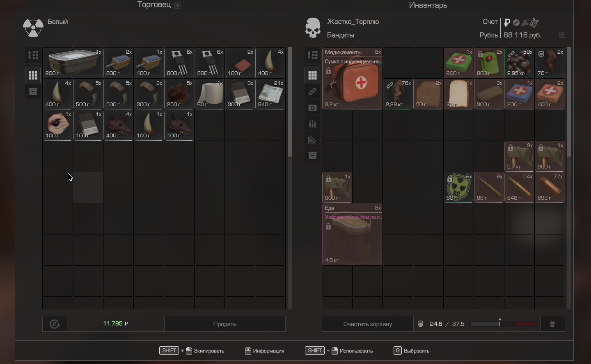Filter inventory by linked items chain icon
The image size is (591, 364).
point(312,91)
